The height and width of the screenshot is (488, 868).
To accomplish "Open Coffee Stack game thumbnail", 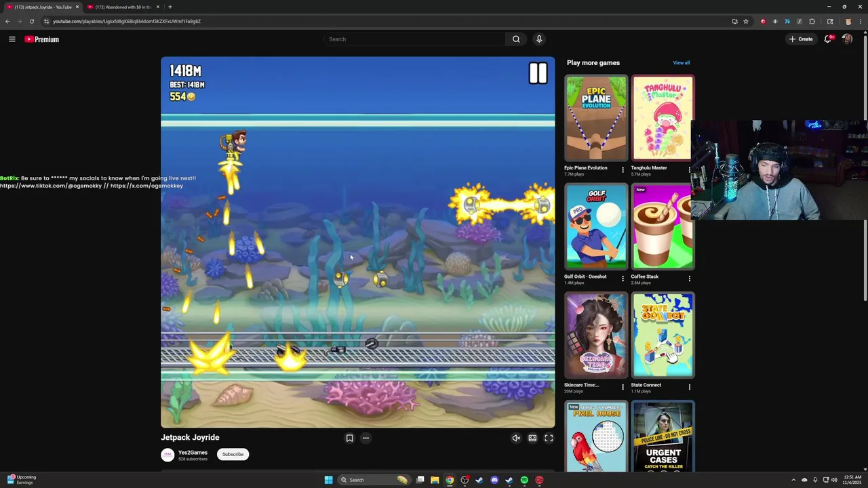I will (663, 226).
